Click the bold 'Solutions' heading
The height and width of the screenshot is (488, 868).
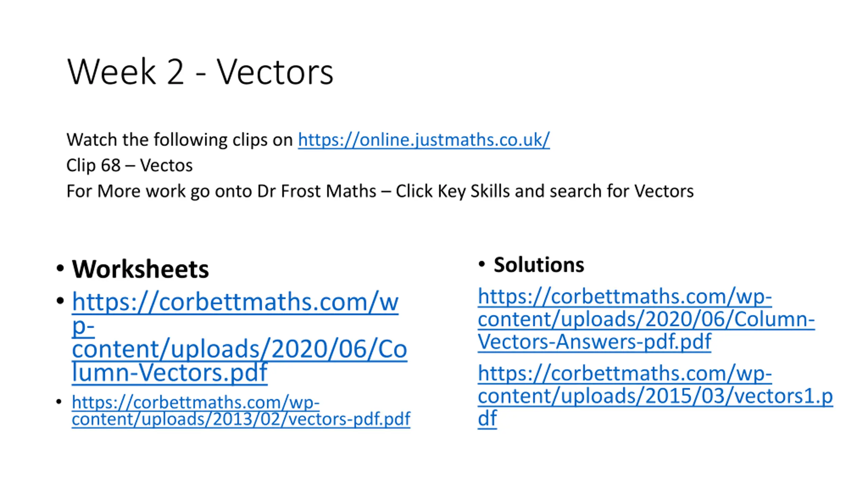pos(539,265)
